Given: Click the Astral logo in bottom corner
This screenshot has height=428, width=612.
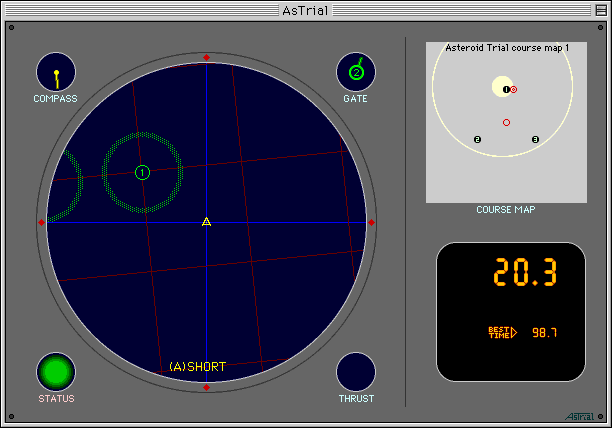Looking at the screenshot, I should (x=577, y=415).
